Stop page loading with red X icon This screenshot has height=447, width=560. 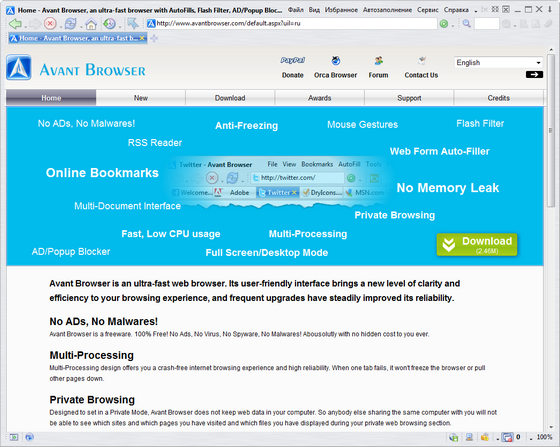(x=50, y=24)
